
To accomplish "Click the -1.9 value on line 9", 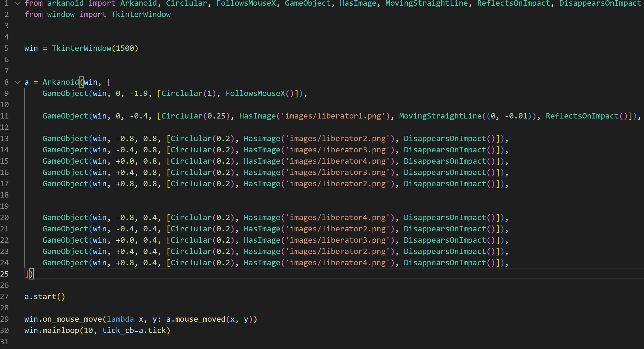I will pos(139,94).
